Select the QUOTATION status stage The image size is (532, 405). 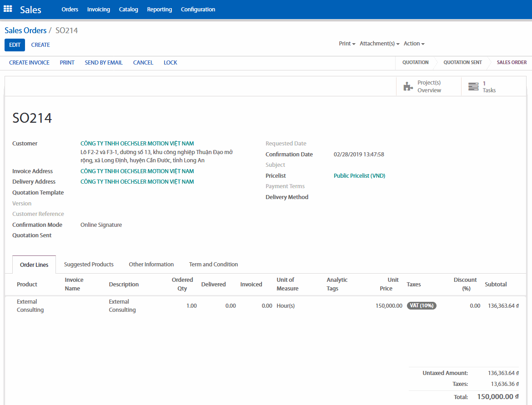(415, 63)
